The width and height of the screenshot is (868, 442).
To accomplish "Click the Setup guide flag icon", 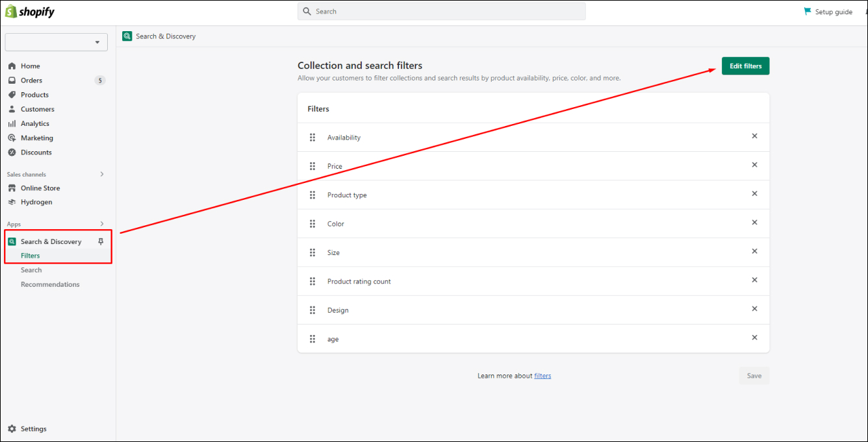I will (x=808, y=11).
